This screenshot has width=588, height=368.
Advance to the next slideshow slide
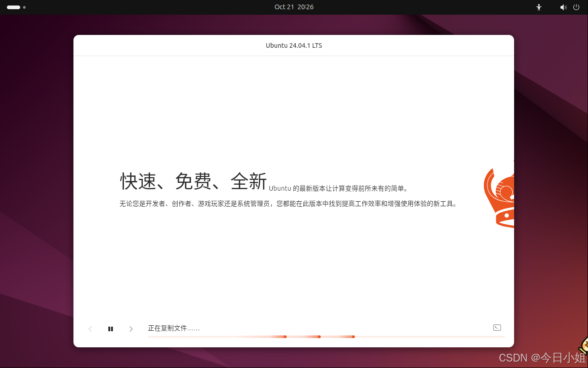[x=131, y=328]
